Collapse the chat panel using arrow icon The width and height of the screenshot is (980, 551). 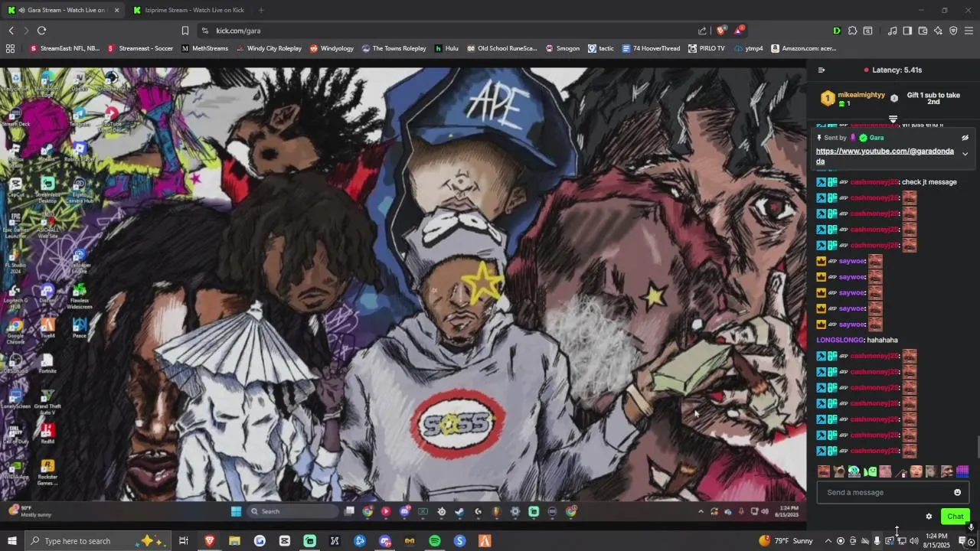tap(822, 70)
